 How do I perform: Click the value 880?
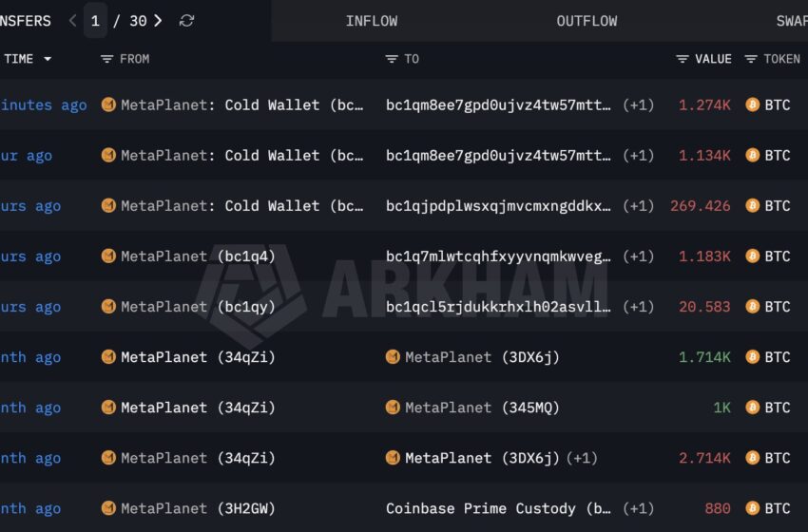coord(718,509)
